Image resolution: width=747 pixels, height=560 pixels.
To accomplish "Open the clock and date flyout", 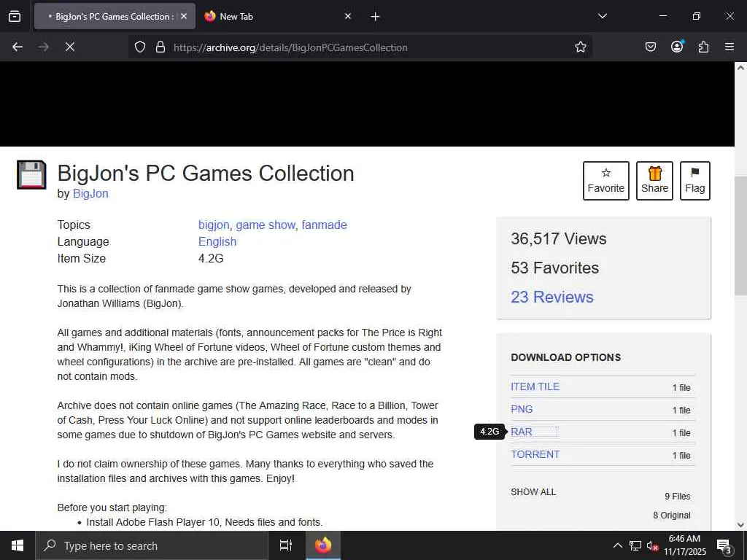I will 684,545.
